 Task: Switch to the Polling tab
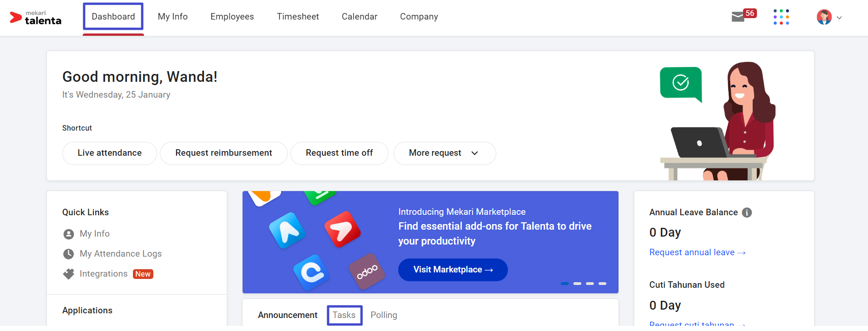coord(384,315)
